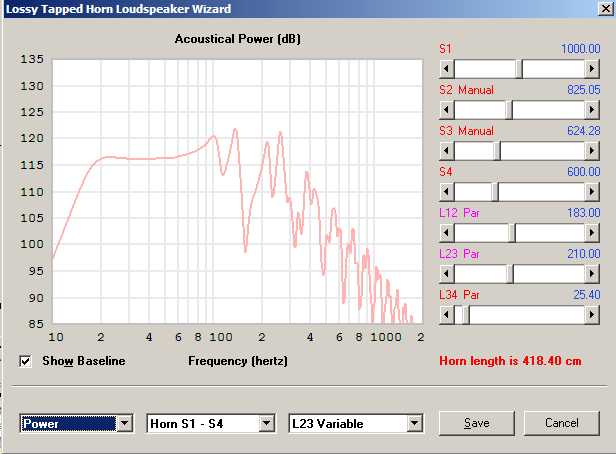616x454 pixels.
Task: Click the L23 value 210.00
Action: click(x=583, y=254)
